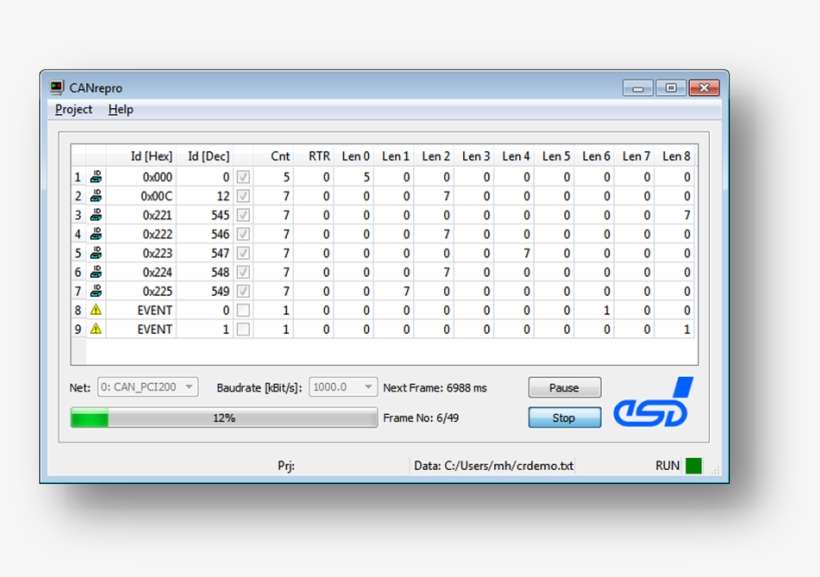Open the Project menu
The height and width of the screenshot is (577, 820).
click(74, 110)
